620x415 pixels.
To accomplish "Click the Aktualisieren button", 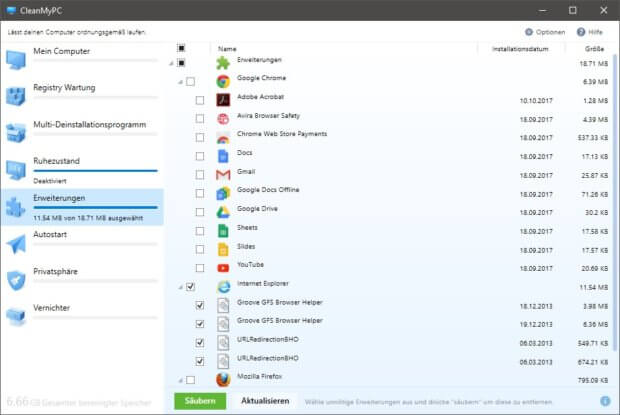I will [265, 400].
